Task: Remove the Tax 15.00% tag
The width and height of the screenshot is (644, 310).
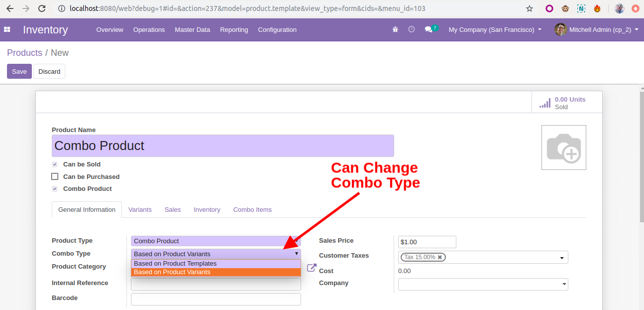Action: (x=440, y=257)
